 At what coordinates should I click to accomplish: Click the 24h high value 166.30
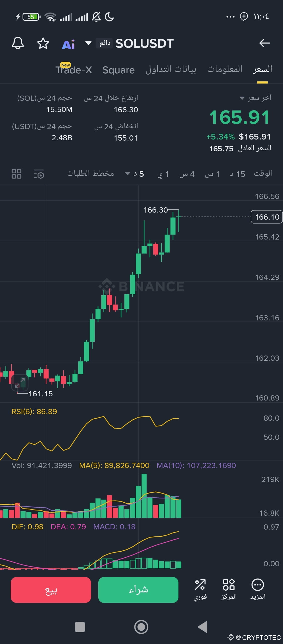(x=126, y=110)
